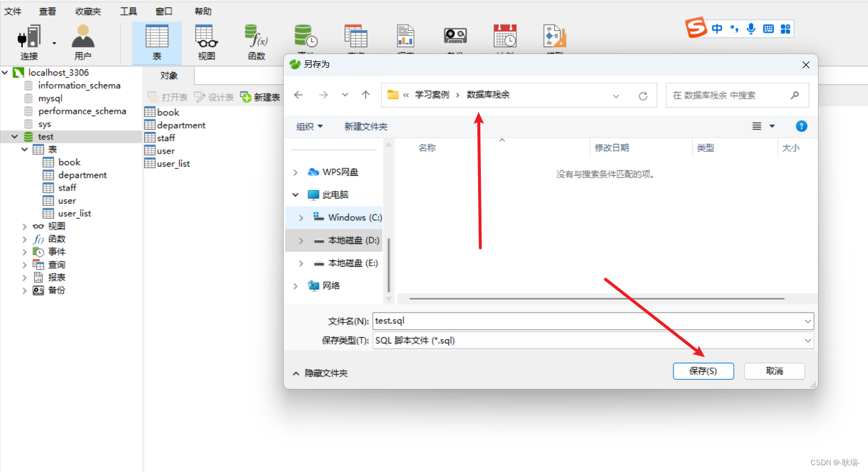
Task: Open the Schedule calendar toolbar icon
Action: click(x=505, y=36)
